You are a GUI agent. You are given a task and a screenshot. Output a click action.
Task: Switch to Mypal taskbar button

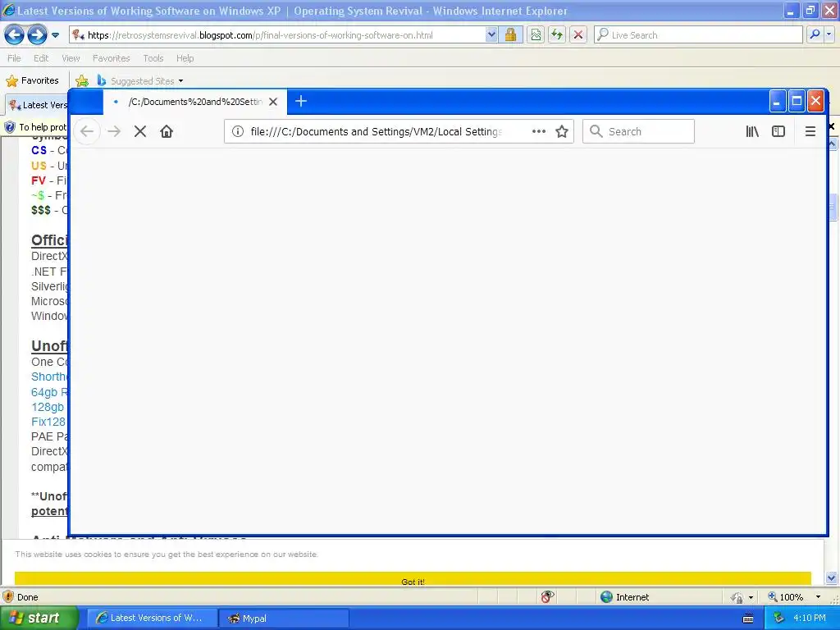[x=284, y=619]
